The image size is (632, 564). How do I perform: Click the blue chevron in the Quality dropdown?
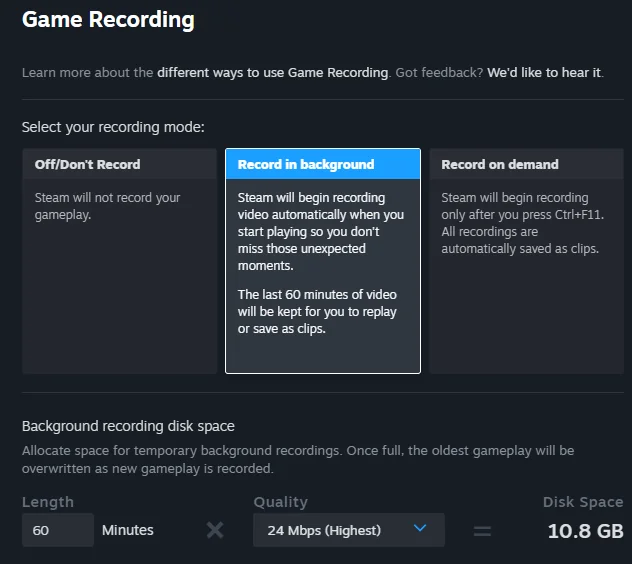click(x=420, y=529)
